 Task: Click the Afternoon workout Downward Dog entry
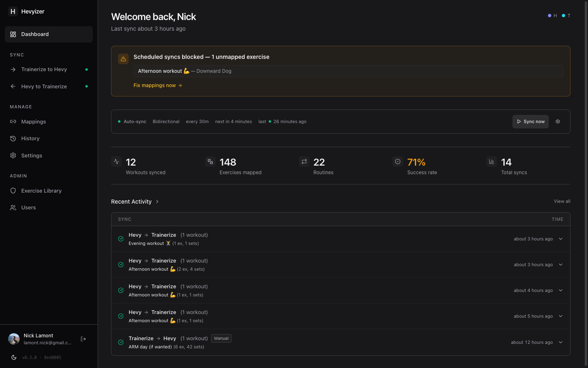348,71
